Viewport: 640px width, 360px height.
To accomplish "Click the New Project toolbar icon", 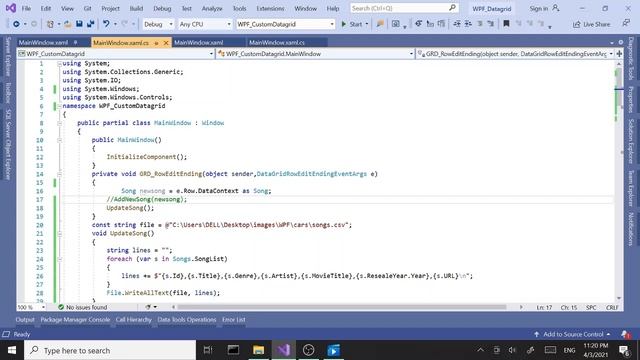I will point(50,24).
